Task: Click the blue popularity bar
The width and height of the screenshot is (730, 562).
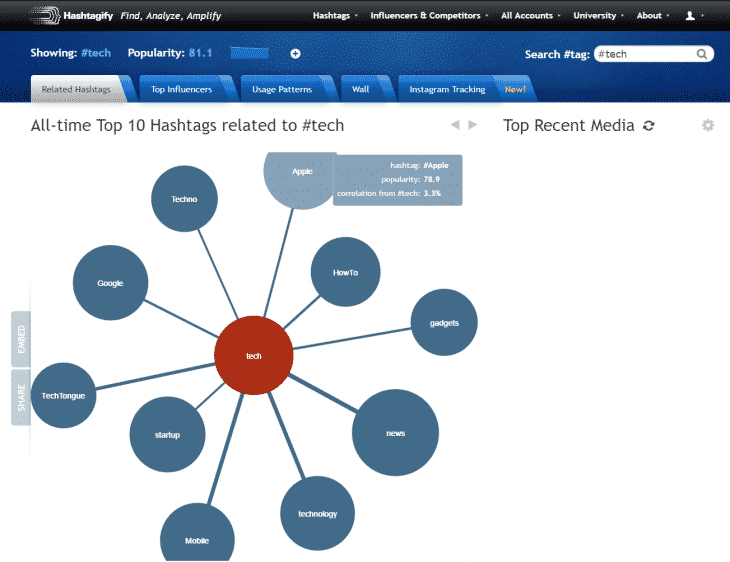Action: [249, 53]
